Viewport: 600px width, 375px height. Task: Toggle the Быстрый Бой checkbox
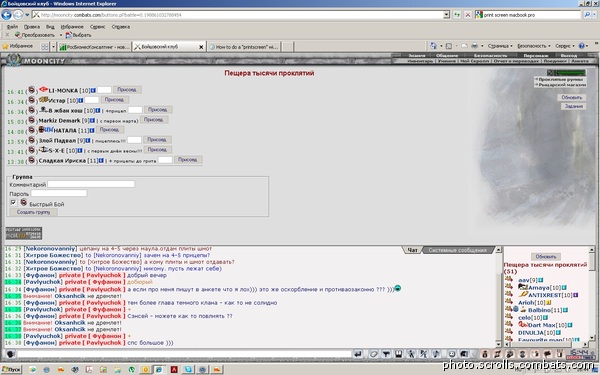pos(13,202)
